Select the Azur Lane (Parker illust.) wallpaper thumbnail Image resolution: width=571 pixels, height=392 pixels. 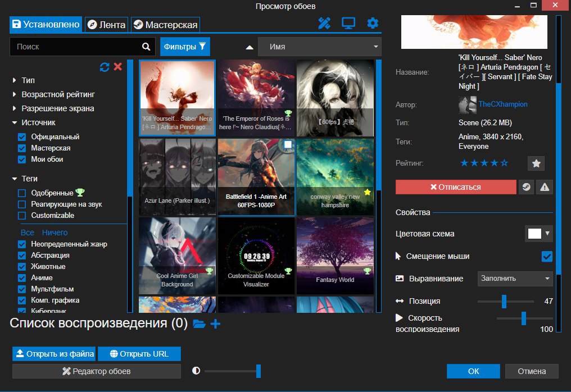point(178,177)
